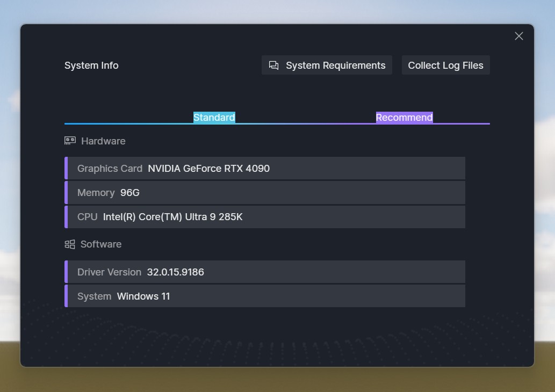The width and height of the screenshot is (555, 392).
Task: Click the chat icon beside System Requirements
Action: coord(273,66)
